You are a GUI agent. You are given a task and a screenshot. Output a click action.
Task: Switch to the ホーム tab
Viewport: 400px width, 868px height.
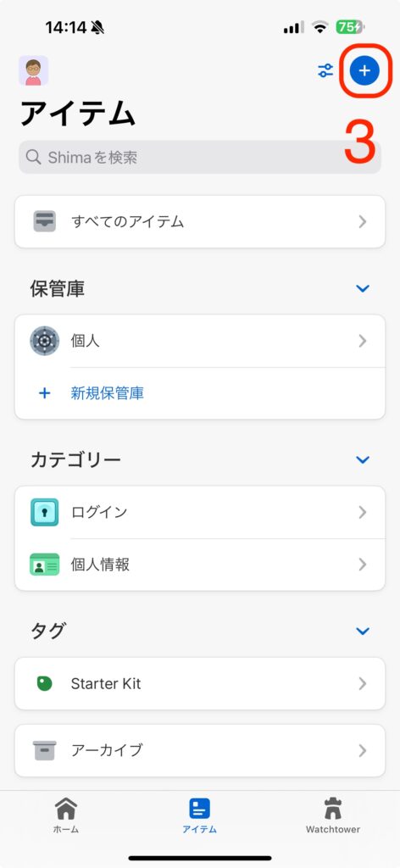(66, 816)
